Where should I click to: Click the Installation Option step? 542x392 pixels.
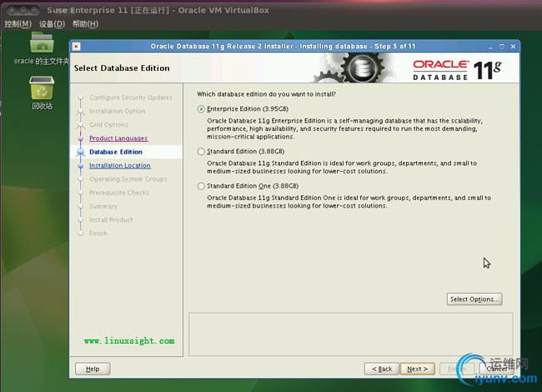[118, 111]
